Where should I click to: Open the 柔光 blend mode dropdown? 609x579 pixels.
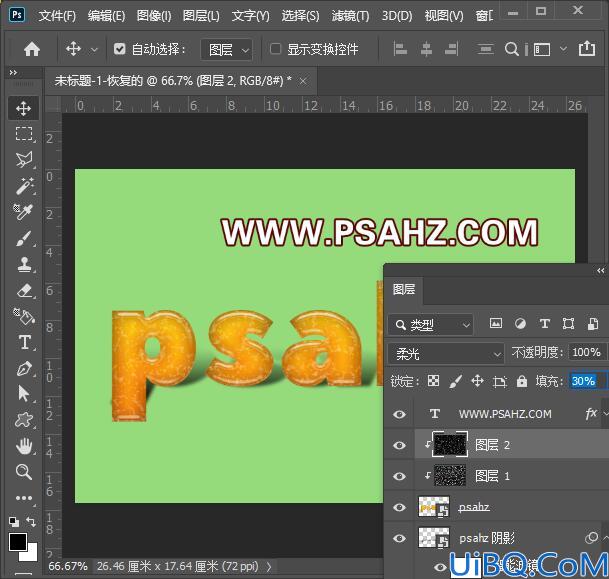point(446,353)
